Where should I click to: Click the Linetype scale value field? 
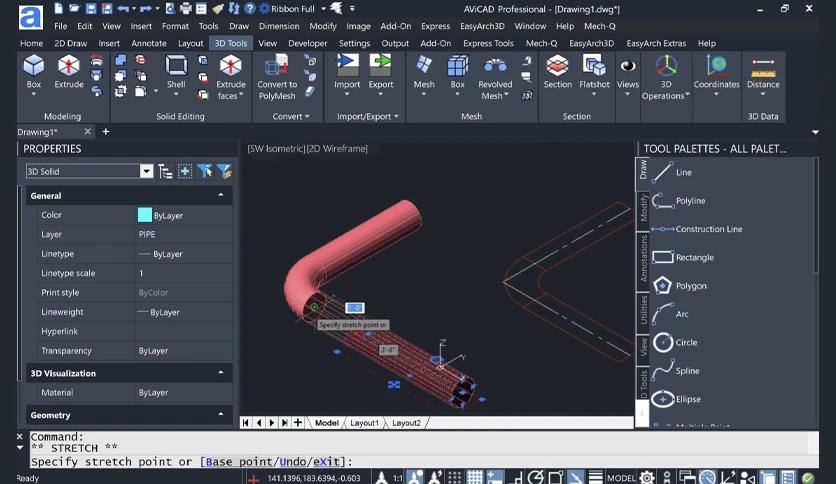[183, 273]
